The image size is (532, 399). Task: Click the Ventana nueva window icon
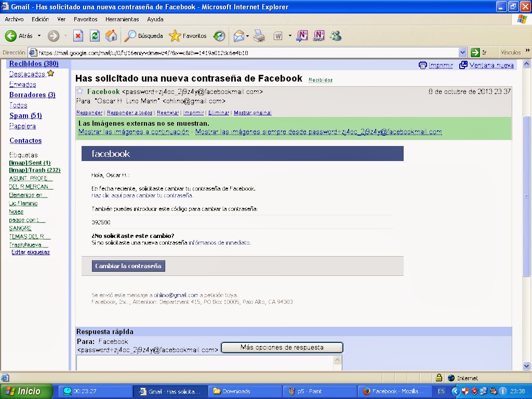click(x=463, y=65)
